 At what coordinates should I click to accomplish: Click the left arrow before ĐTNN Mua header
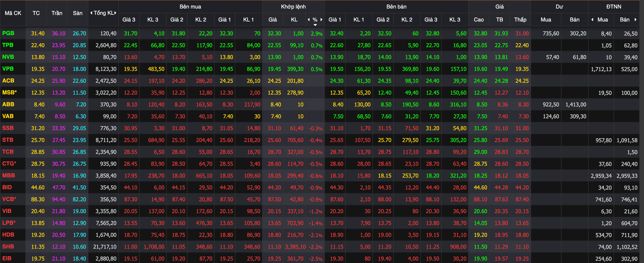[592, 19]
